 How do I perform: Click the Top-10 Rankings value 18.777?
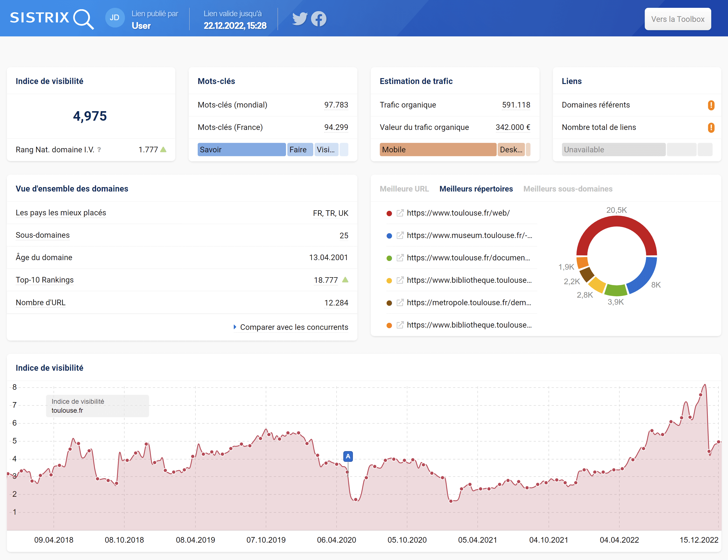click(x=326, y=280)
